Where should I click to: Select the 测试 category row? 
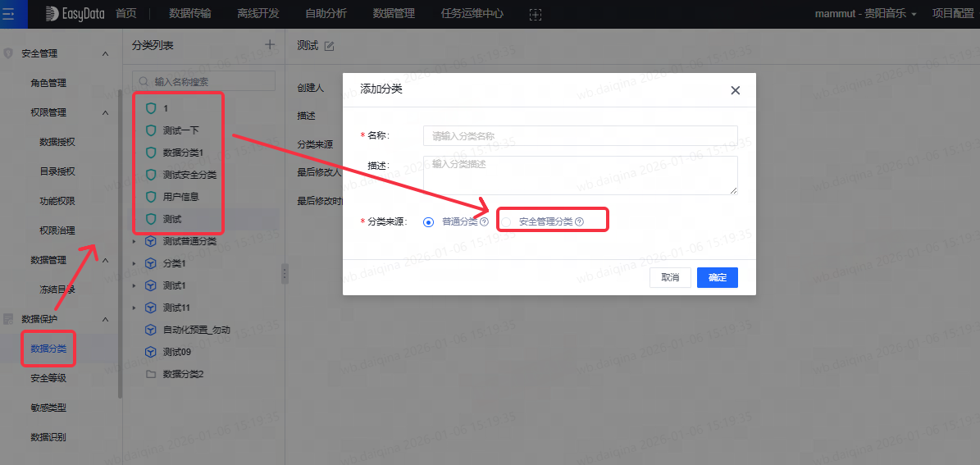click(203, 219)
